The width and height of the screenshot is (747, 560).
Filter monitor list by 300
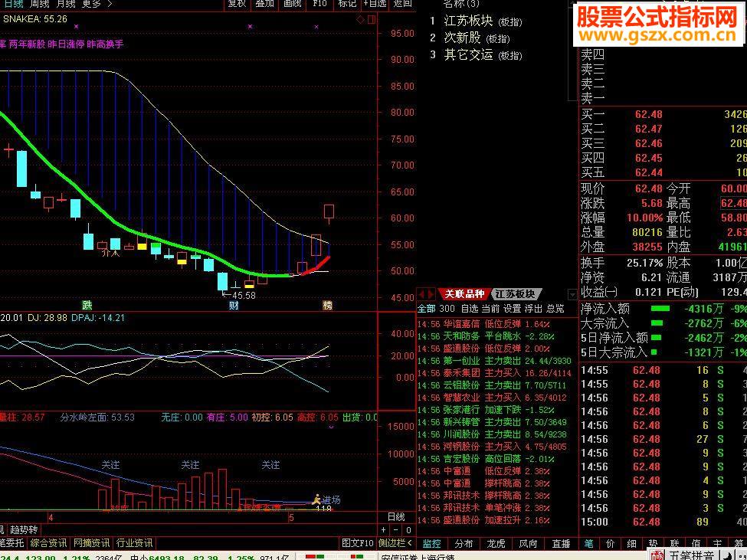pos(447,309)
